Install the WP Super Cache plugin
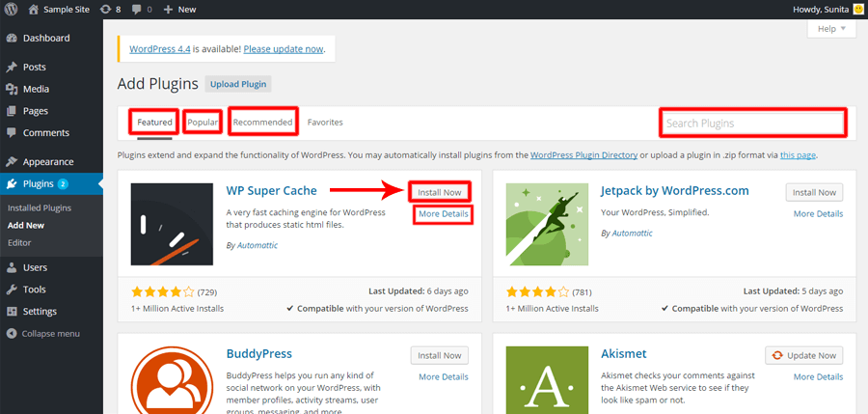This screenshot has width=868, height=414. [x=440, y=192]
